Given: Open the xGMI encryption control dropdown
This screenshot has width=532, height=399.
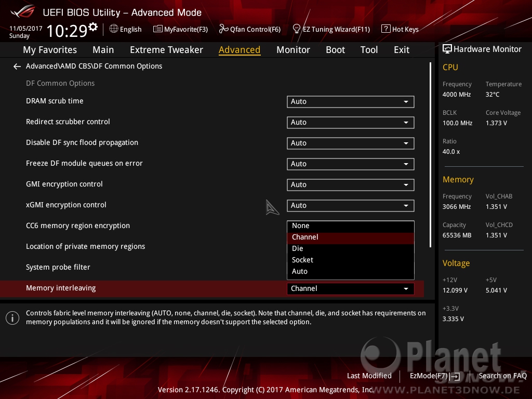Looking at the screenshot, I should 351,206.
